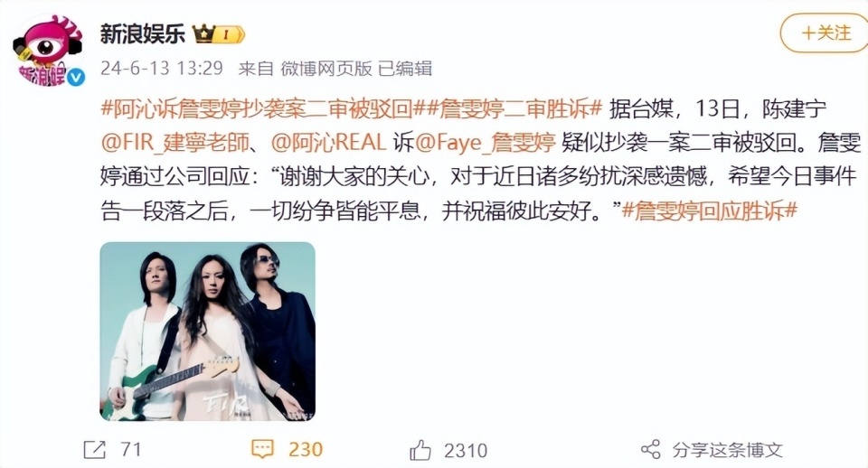Follow account with +关注 button
Viewport: 868px width, 468px height.
click(x=825, y=33)
